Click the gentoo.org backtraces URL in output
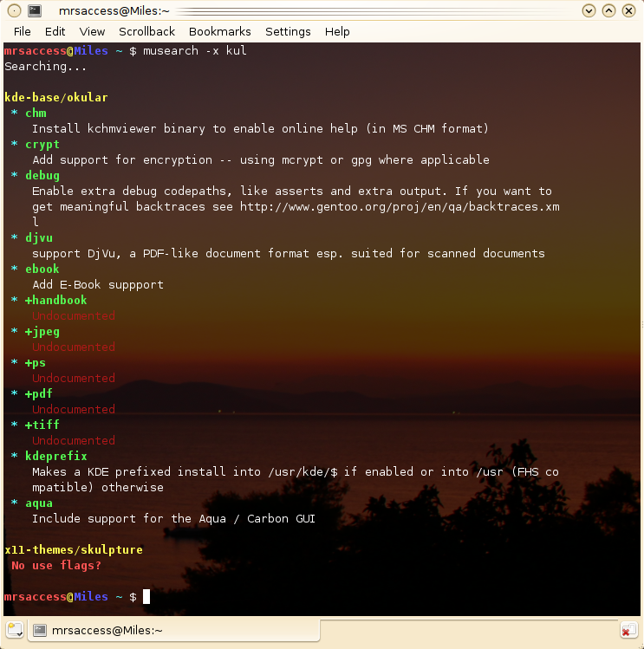The image size is (644, 649). pyautogui.click(x=399, y=207)
